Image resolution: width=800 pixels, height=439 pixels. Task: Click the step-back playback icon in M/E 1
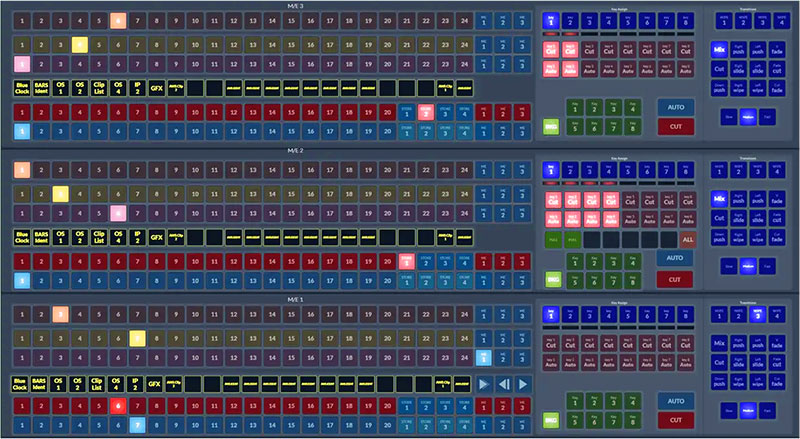(x=502, y=384)
